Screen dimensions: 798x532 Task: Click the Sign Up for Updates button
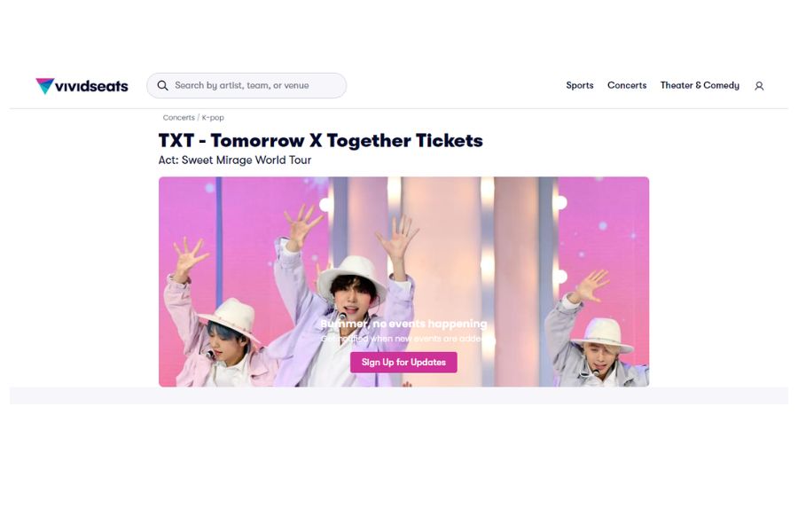click(403, 362)
